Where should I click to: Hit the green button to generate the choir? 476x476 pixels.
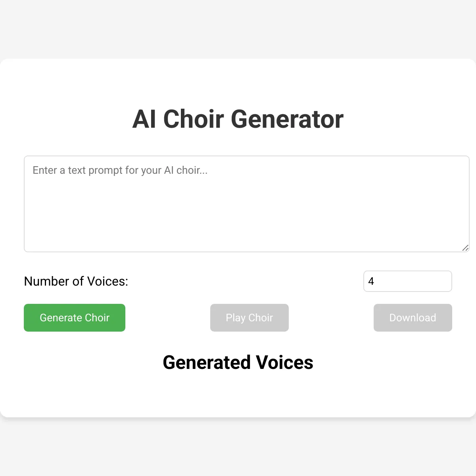click(75, 318)
